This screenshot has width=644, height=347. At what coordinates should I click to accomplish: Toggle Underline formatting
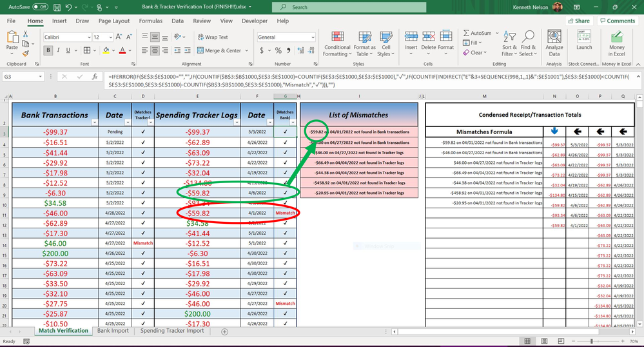68,50
